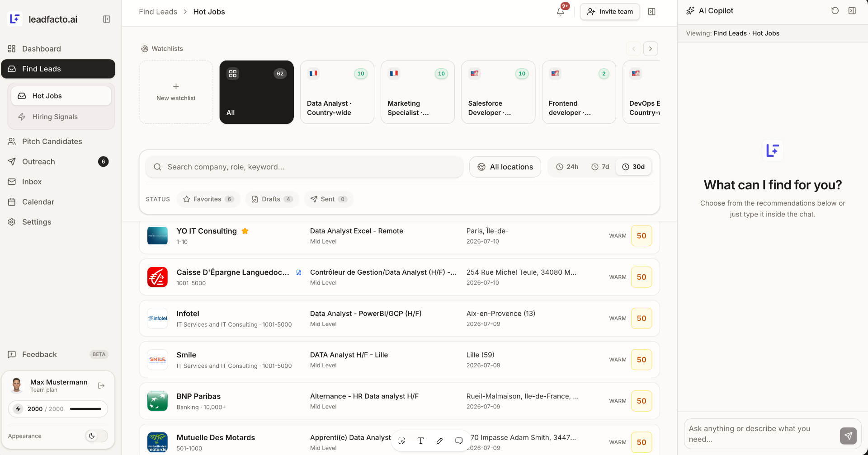The width and height of the screenshot is (868, 455).
Task: Click the breadcrumb chevron after Find Leads
Action: [x=185, y=12]
